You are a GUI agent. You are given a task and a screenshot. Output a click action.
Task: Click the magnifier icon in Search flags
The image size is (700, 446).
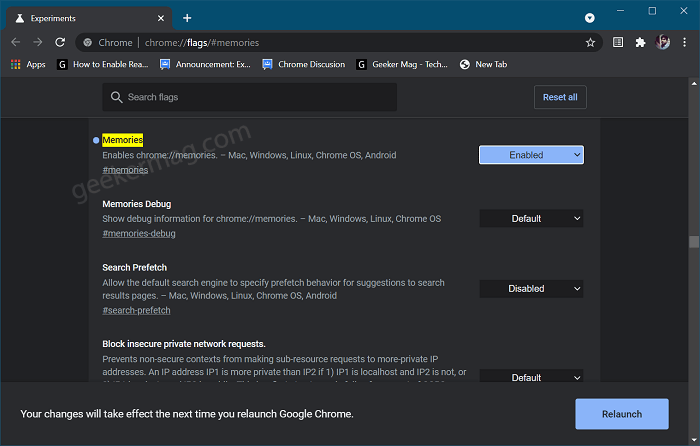(x=117, y=97)
